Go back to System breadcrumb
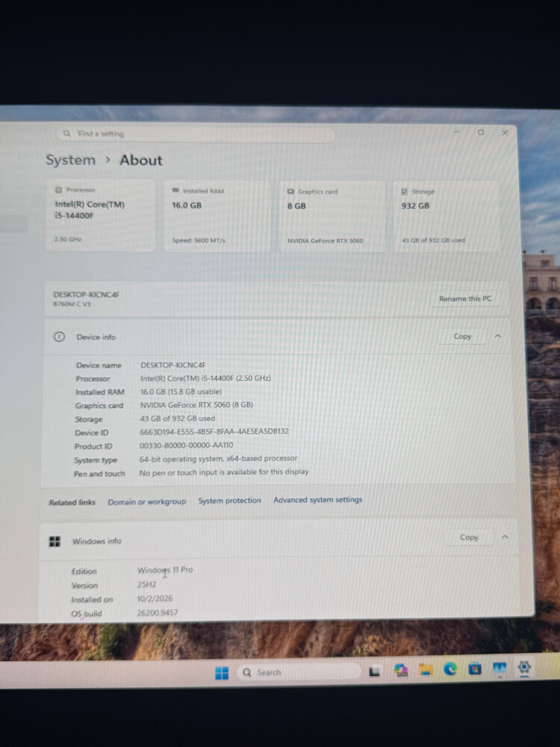This screenshot has width=560, height=747. tap(70, 160)
